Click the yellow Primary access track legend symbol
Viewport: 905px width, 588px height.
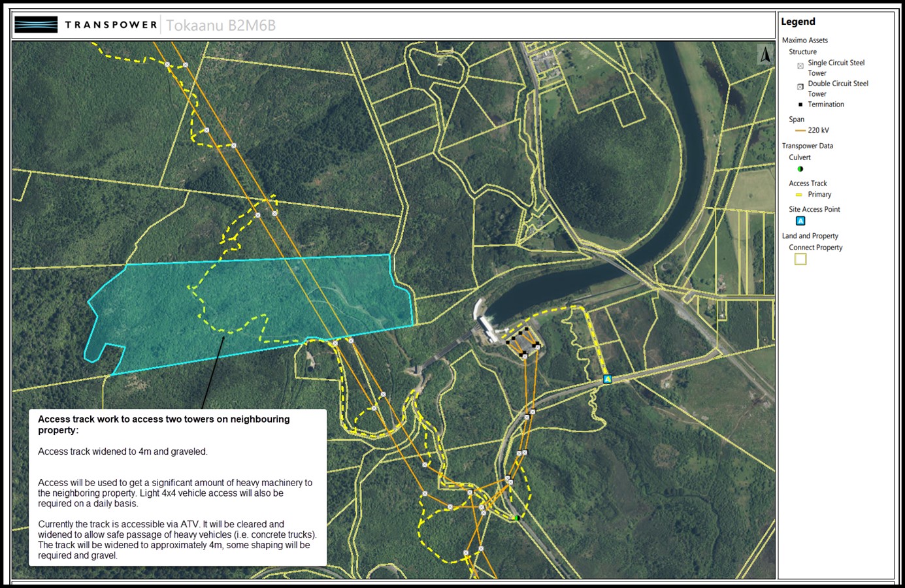click(x=798, y=195)
